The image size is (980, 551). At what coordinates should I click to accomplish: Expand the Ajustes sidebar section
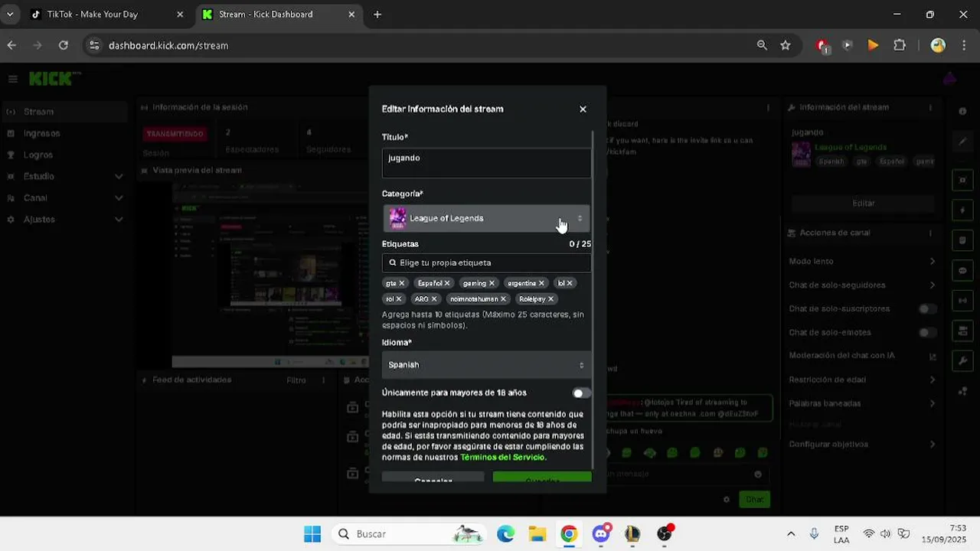[x=64, y=220]
